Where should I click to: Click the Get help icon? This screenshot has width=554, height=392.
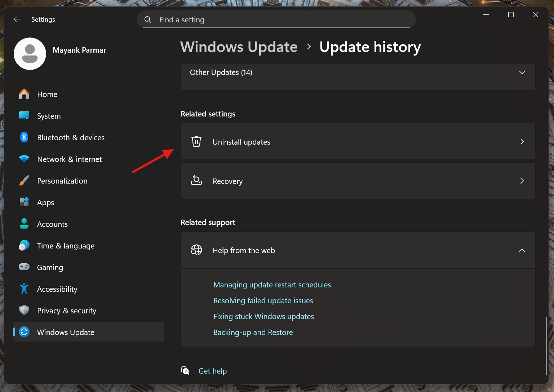[x=185, y=370]
